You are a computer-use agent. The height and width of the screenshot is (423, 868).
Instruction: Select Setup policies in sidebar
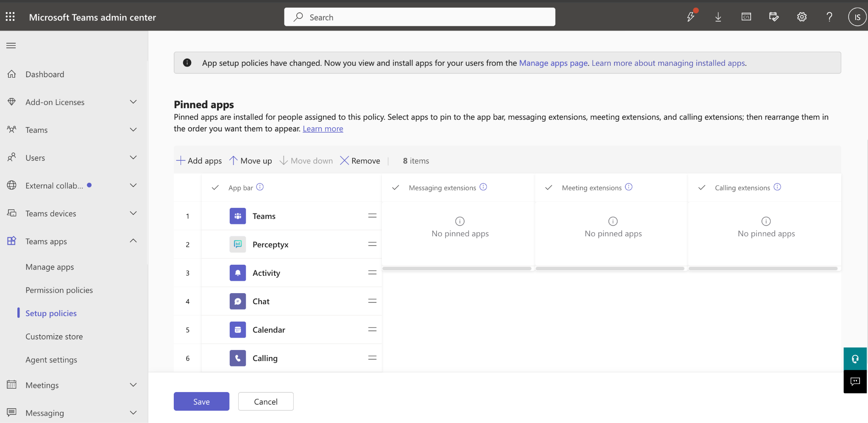coord(51,313)
